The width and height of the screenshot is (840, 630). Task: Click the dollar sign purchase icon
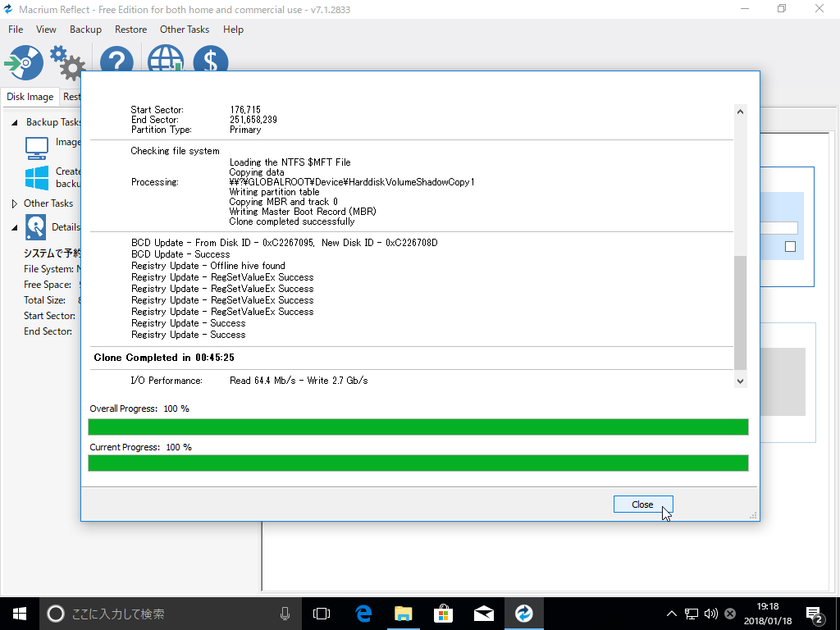coord(211,58)
